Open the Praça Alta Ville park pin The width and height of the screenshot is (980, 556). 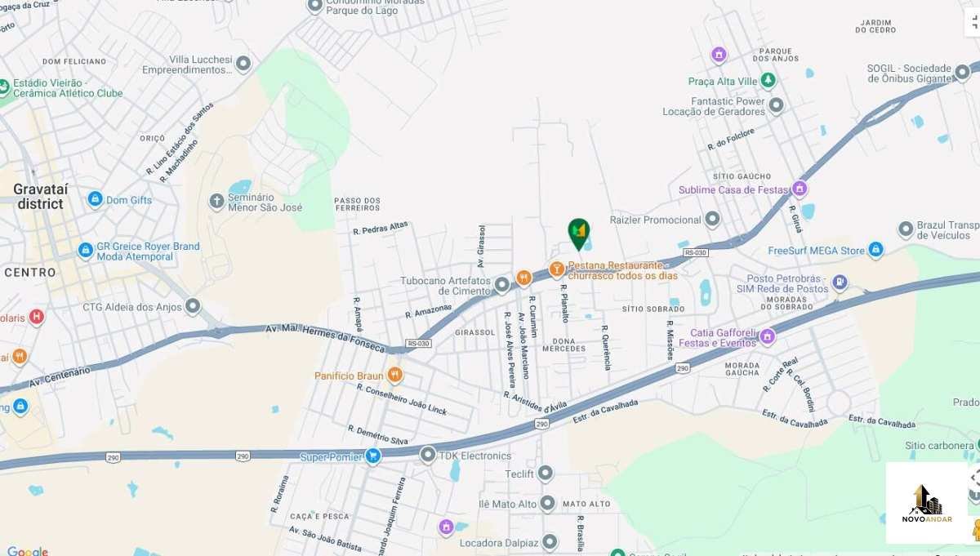[x=768, y=81]
